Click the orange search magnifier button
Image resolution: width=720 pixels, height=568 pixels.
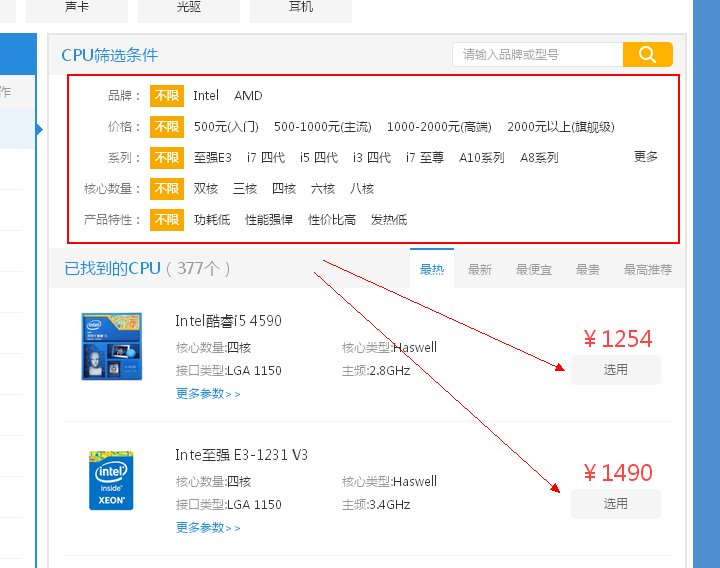[x=647, y=55]
